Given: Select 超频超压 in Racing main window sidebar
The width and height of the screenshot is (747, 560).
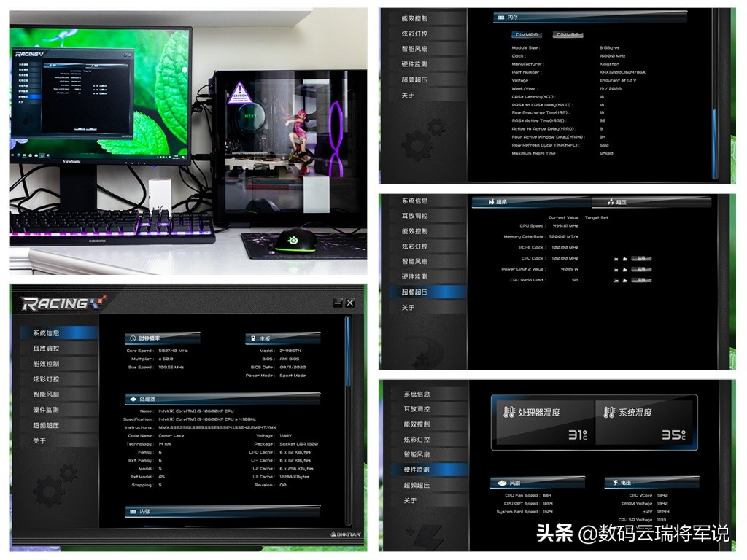Looking at the screenshot, I should [59, 425].
